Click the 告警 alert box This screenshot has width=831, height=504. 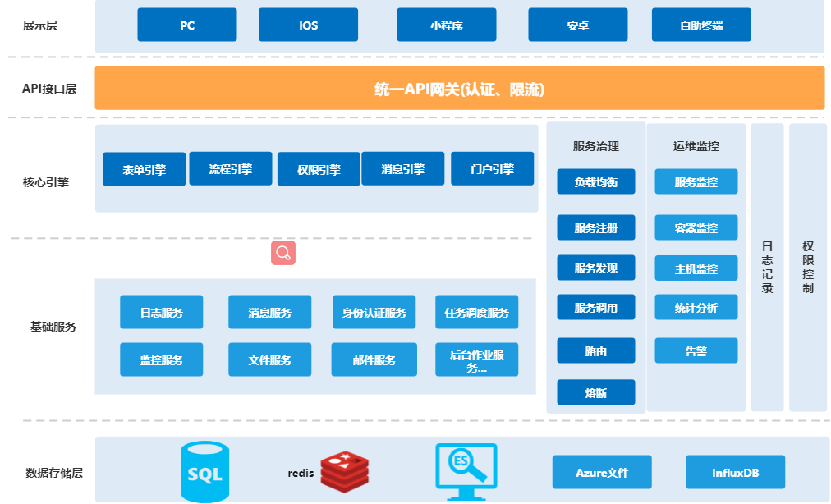[x=696, y=351]
